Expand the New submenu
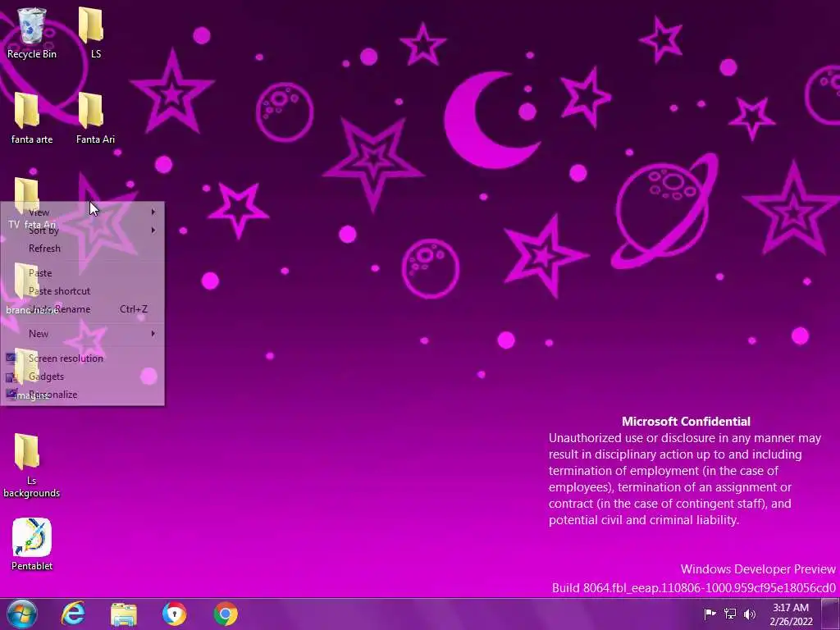 point(83,334)
